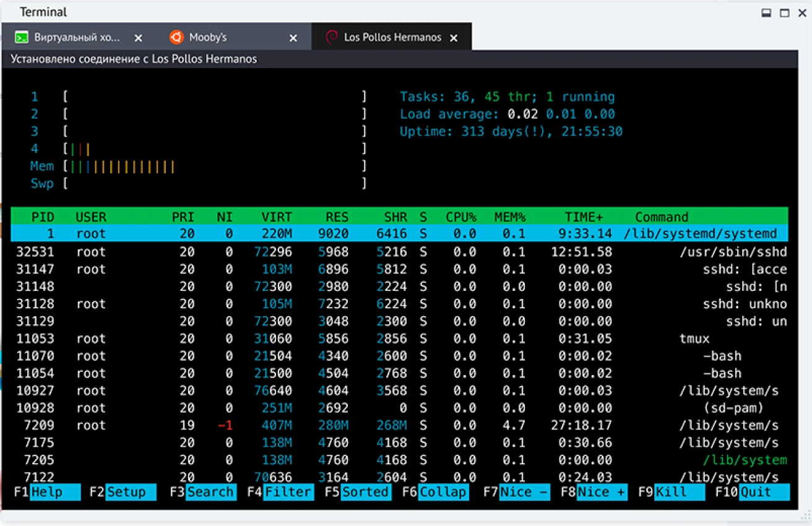Close the Mooby's tab

(293, 38)
